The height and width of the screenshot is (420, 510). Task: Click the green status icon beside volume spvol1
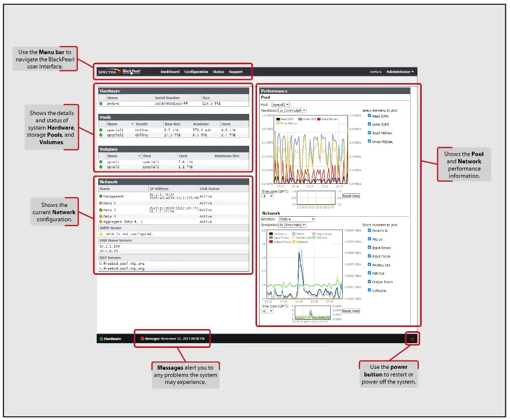tap(101, 161)
